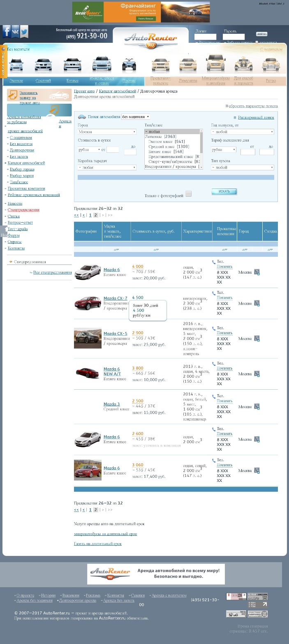
Task: Click the sort arrows under Город column
Action: click(245, 249)
